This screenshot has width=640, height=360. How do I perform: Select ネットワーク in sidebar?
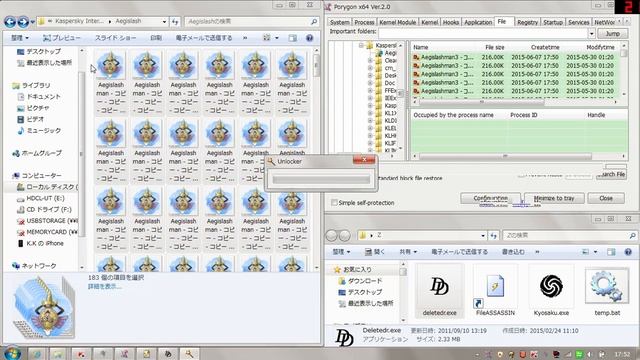pos(34,266)
